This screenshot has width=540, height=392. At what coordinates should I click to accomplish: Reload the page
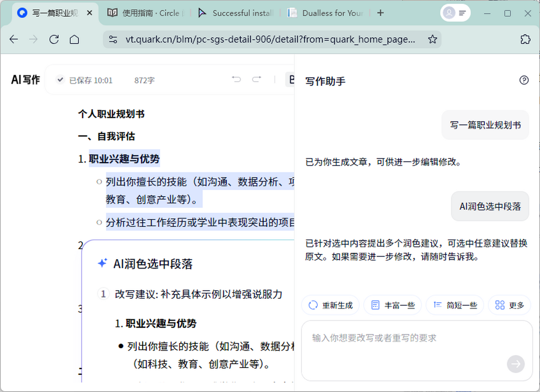click(54, 40)
